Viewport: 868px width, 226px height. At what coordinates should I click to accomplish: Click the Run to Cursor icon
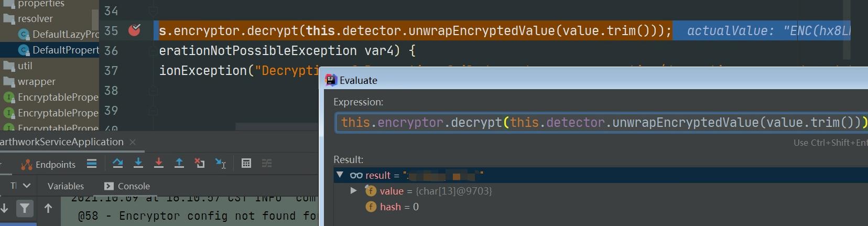pyautogui.click(x=221, y=164)
